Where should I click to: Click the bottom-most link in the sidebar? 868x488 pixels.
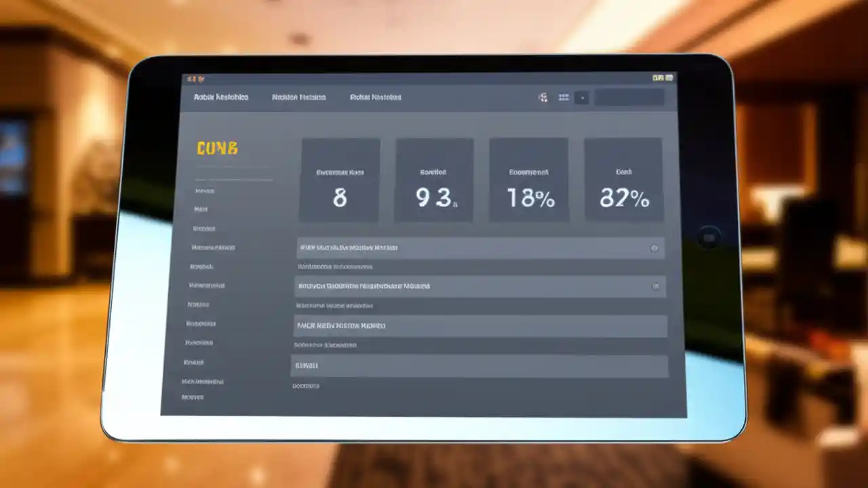click(192, 397)
